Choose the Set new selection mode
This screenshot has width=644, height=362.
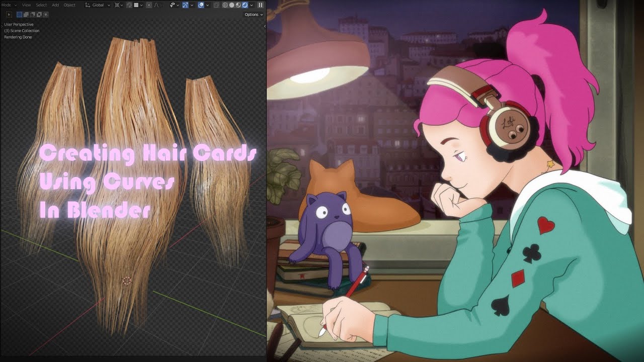[19, 14]
